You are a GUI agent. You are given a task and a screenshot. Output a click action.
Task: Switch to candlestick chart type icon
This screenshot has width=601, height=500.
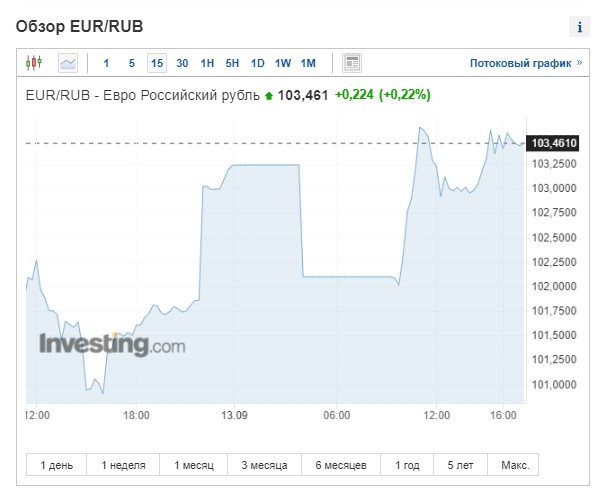34,62
